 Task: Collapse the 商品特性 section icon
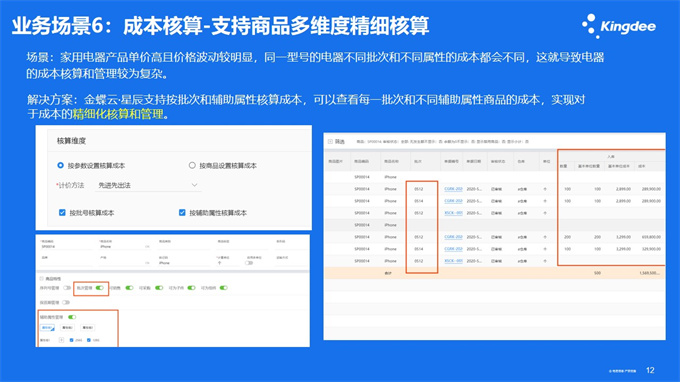coord(42,279)
